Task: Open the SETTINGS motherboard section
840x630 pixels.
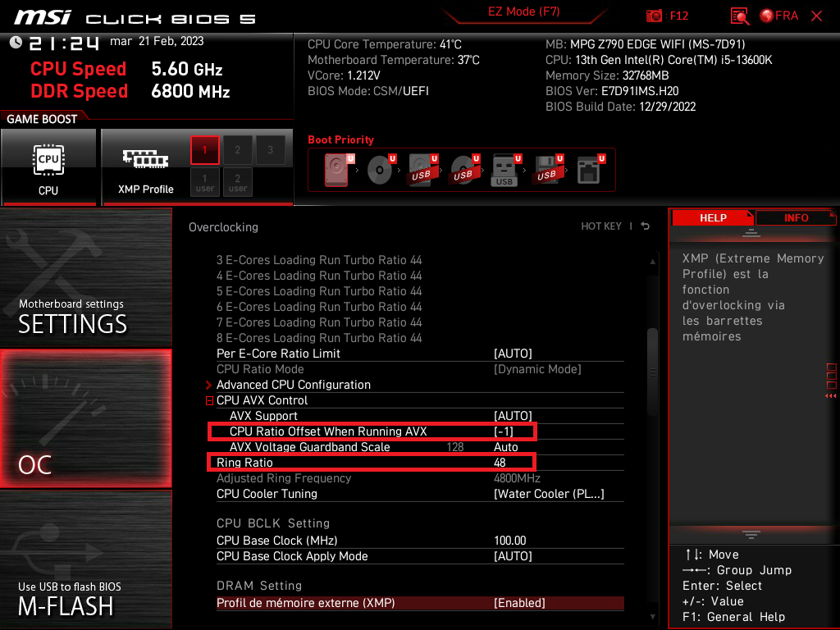Action: point(85,277)
